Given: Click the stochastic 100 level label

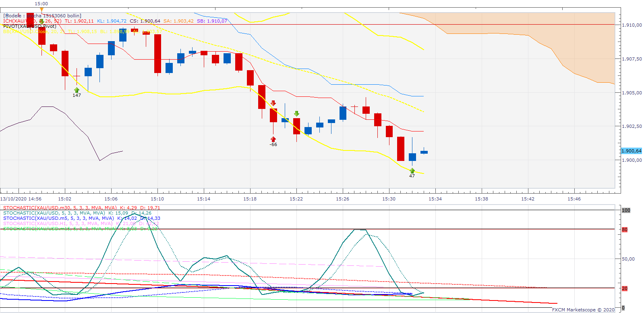Looking at the screenshot, I should [x=626, y=210].
